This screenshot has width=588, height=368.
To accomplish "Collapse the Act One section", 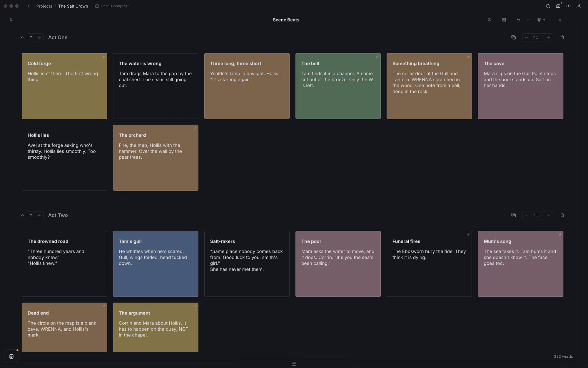I will (22, 37).
